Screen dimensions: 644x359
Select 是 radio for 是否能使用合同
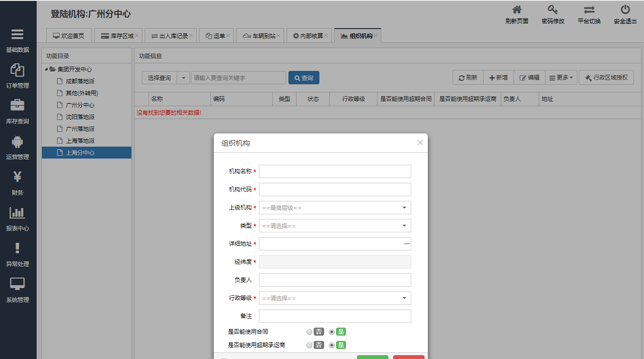click(332, 332)
